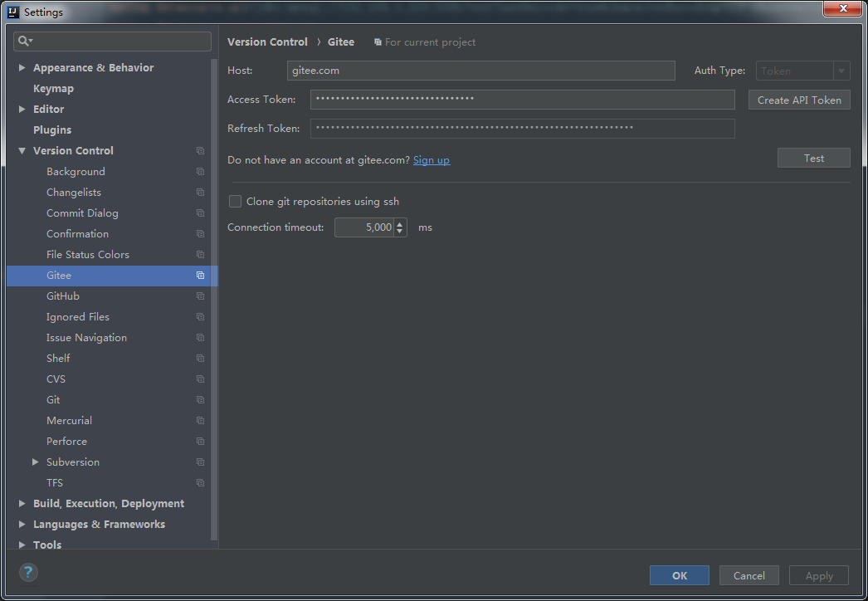Click the search magnifier icon in settings

click(x=25, y=41)
